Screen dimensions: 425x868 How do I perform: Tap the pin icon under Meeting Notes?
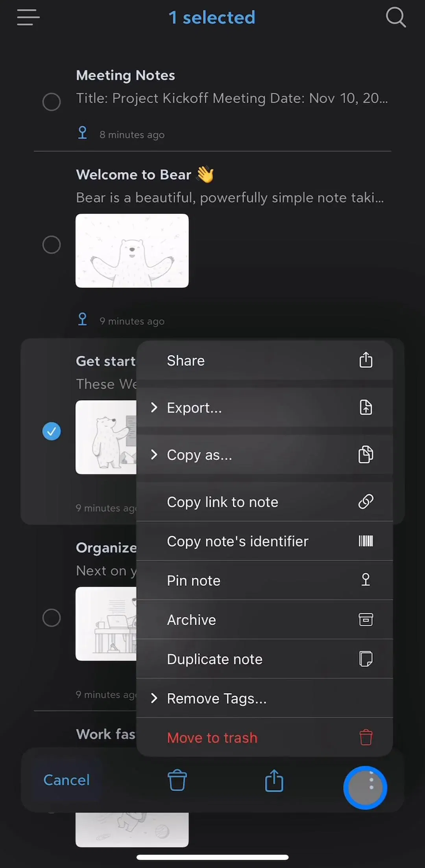(82, 133)
